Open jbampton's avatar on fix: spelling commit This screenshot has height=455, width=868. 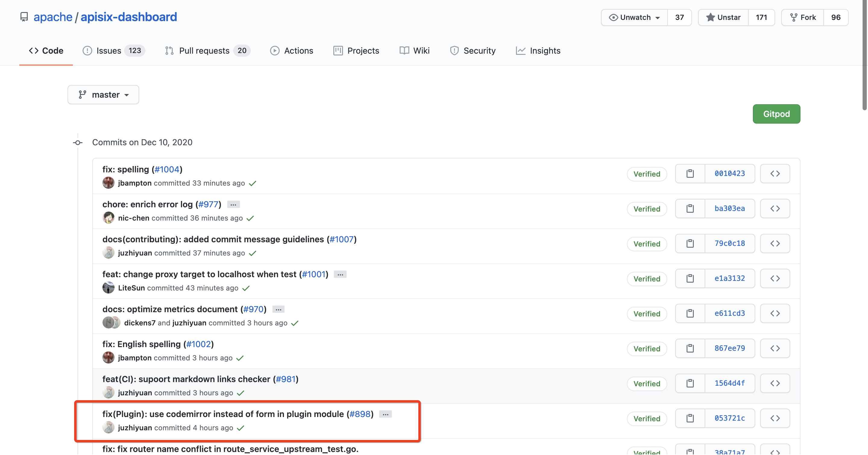tap(108, 183)
